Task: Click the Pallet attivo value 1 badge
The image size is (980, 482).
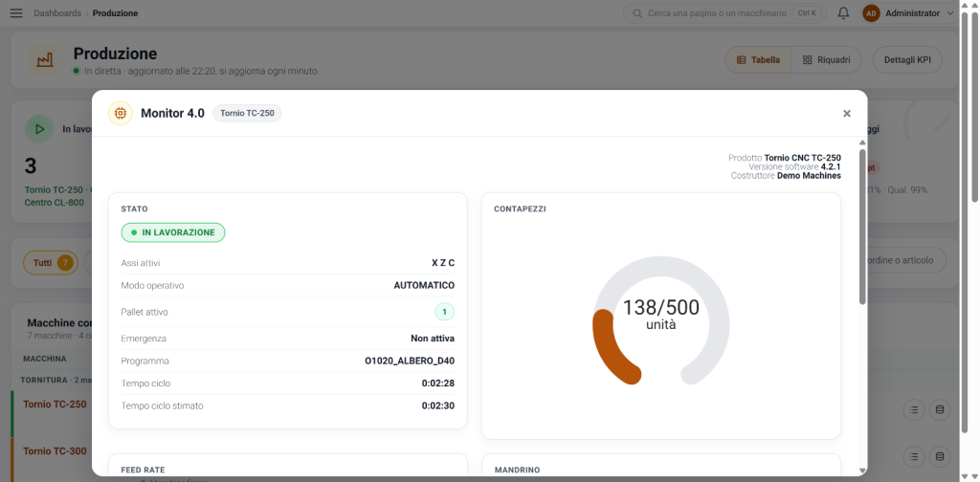Action: tap(444, 312)
